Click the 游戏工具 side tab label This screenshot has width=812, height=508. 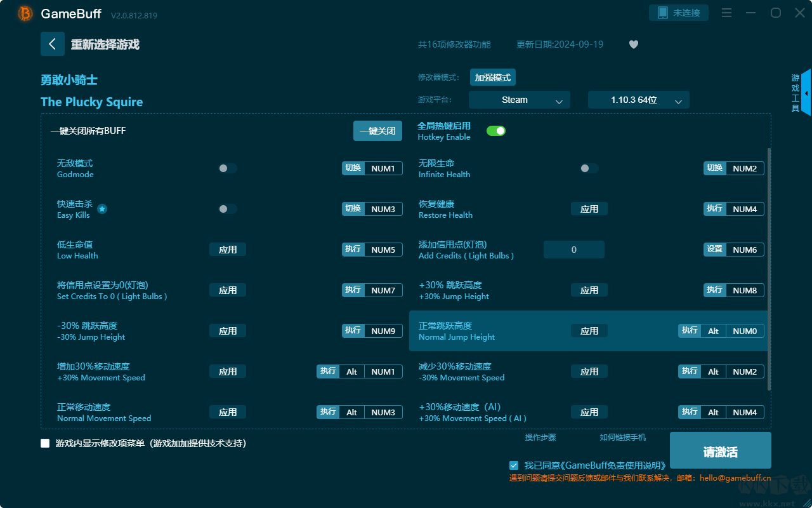point(796,93)
